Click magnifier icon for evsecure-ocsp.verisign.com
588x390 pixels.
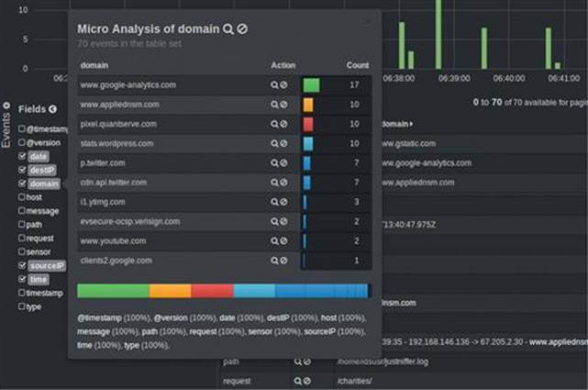274,221
